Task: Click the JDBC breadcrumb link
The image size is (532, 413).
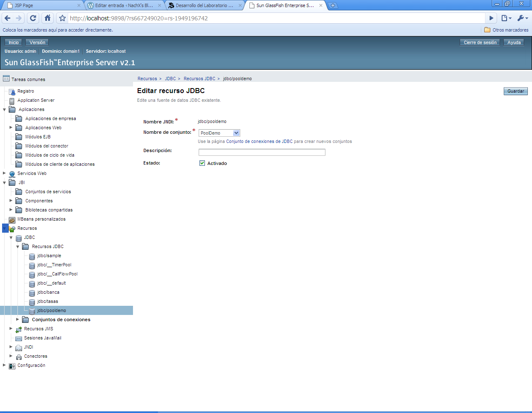Action: tap(170, 79)
